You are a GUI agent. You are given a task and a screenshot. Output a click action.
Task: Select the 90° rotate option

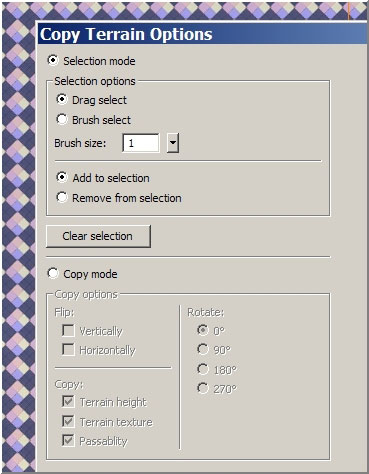coord(203,349)
